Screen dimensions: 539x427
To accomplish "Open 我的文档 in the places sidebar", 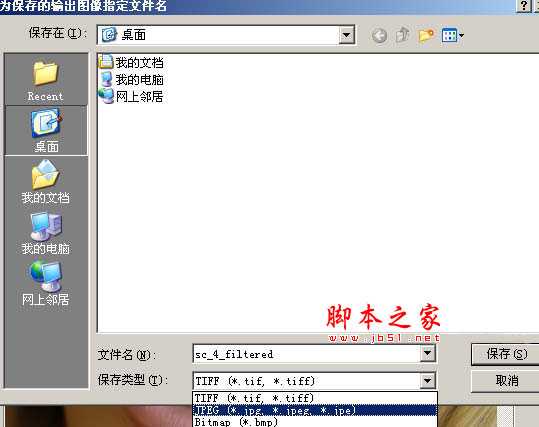I will (46, 182).
